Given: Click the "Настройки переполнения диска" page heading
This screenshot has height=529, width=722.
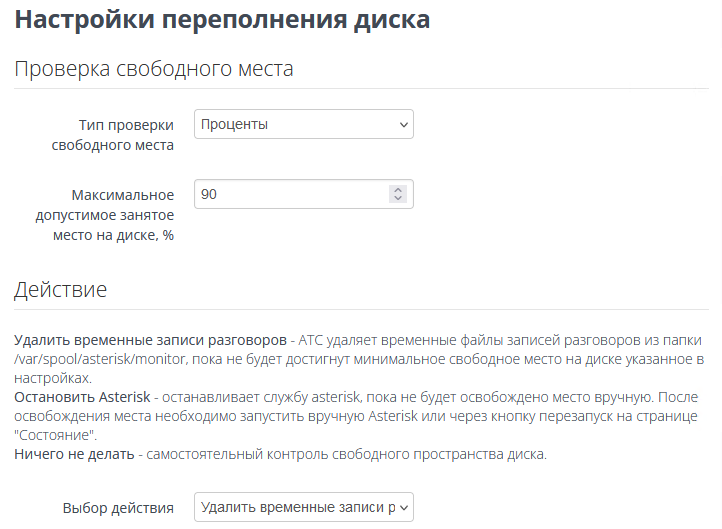Looking at the screenshot, I should [x=222, y=20].
